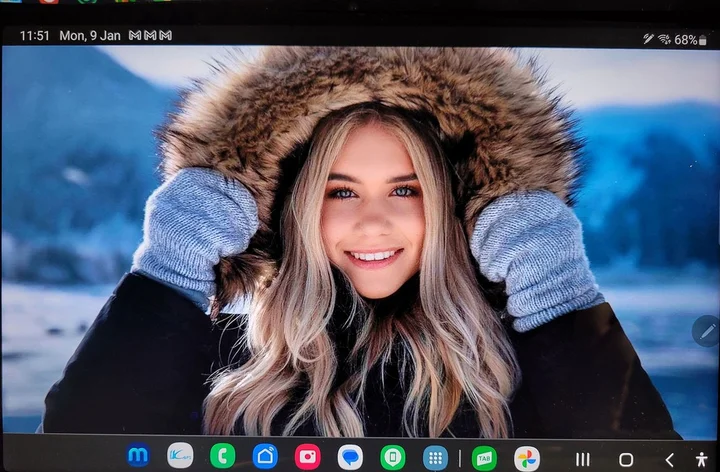Open the green Phone app

pos(223,456)
